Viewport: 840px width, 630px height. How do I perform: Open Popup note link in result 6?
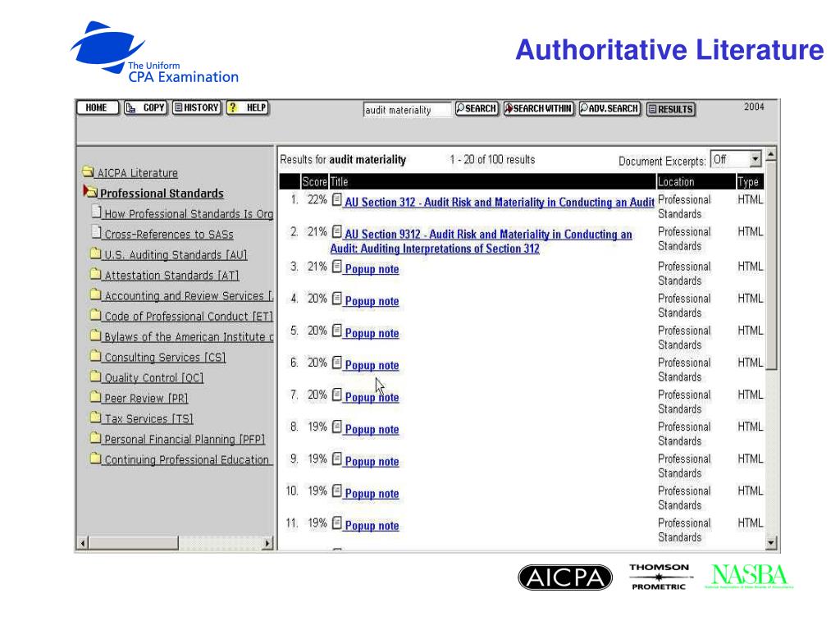tap(372, 365)
